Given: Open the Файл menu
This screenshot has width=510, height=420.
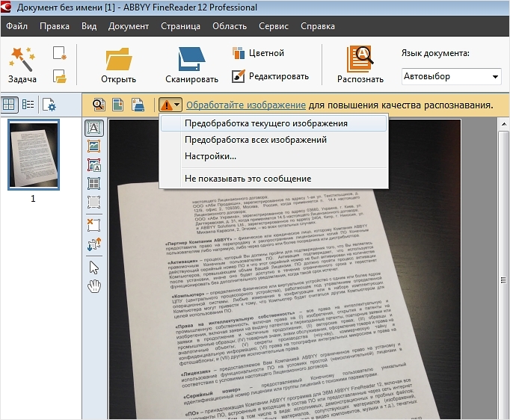Looking at the screenshot, I should (x=17, y=26).
